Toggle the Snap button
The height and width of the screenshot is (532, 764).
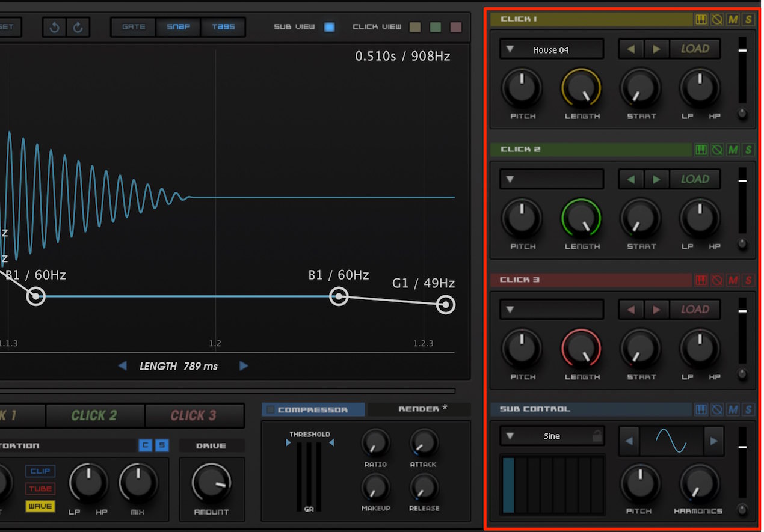point(178,27)
